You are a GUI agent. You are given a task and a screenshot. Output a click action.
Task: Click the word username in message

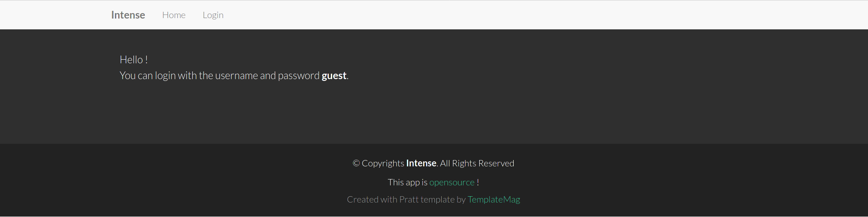[237, 75]
